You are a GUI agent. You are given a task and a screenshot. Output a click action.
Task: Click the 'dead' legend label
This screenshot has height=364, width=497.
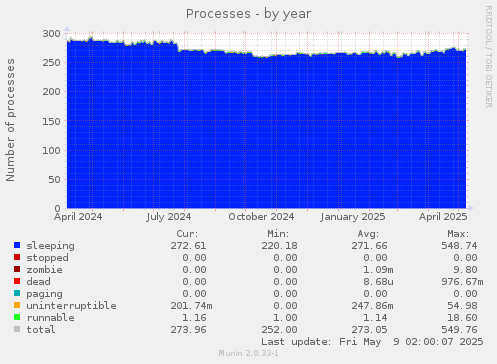point(38,282)
